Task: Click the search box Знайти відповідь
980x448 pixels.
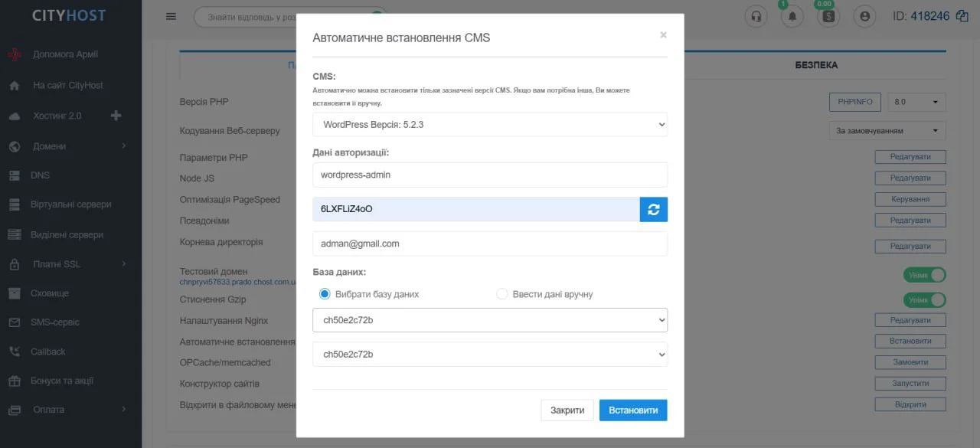Action: coord(289,16)
